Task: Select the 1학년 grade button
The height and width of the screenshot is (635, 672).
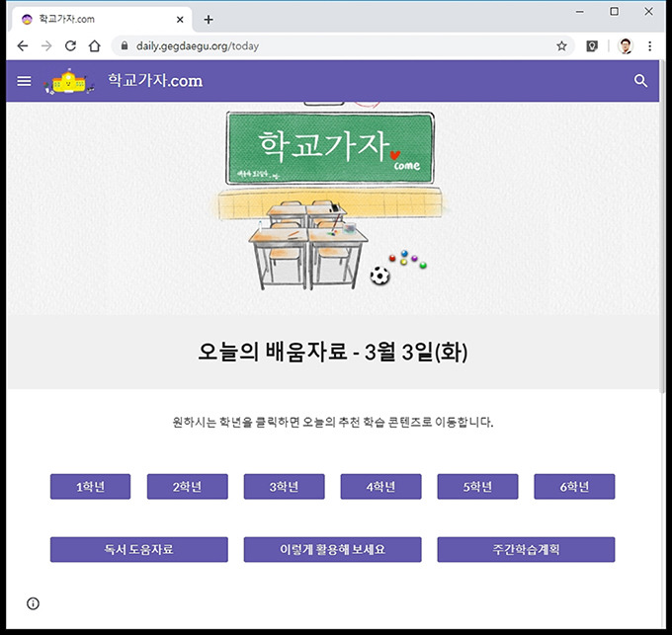Action: 91,487
